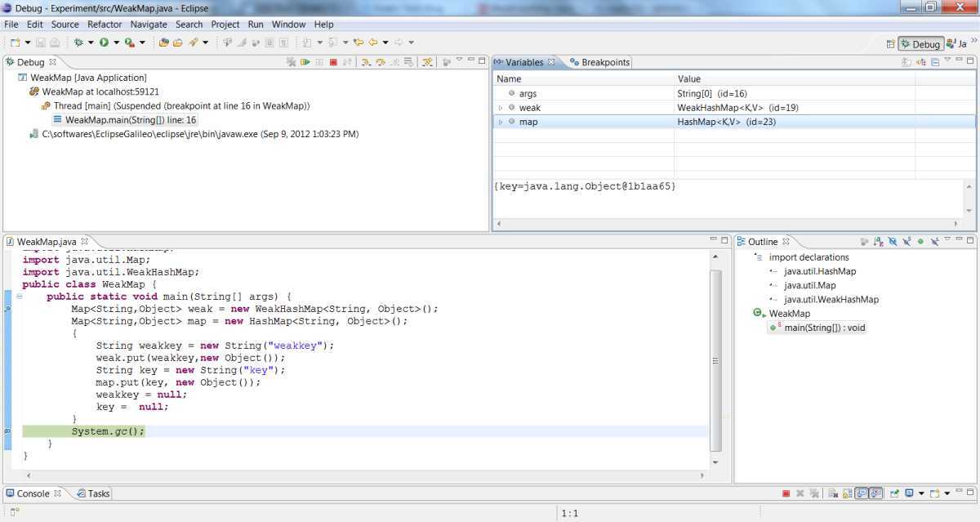
Task: Toggle Sort in Outline view
Action: [878, 242]
